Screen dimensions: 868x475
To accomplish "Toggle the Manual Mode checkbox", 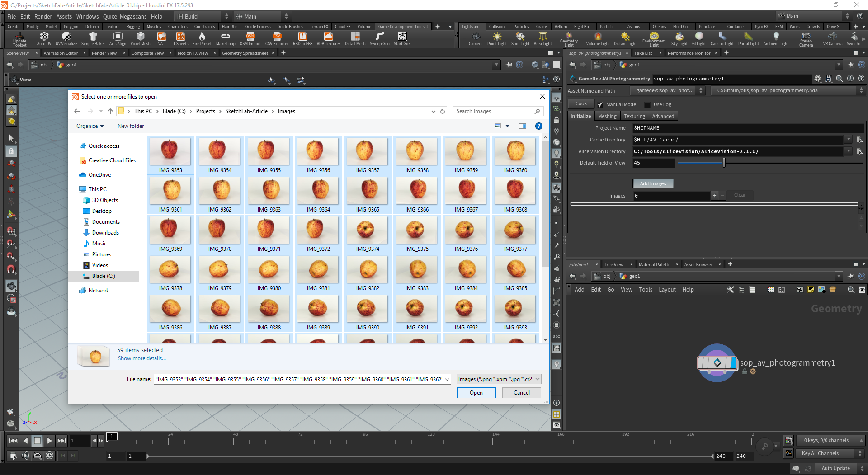I will (600, 105).
